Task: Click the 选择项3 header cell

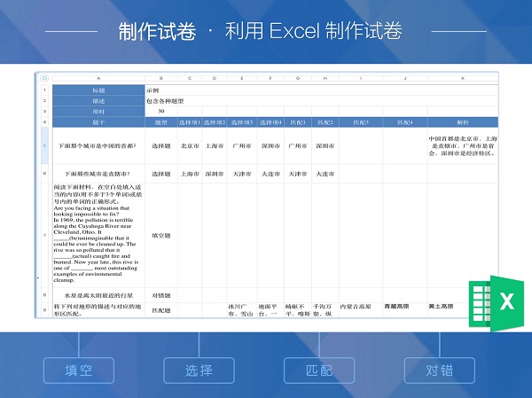Action: (242, 122)
